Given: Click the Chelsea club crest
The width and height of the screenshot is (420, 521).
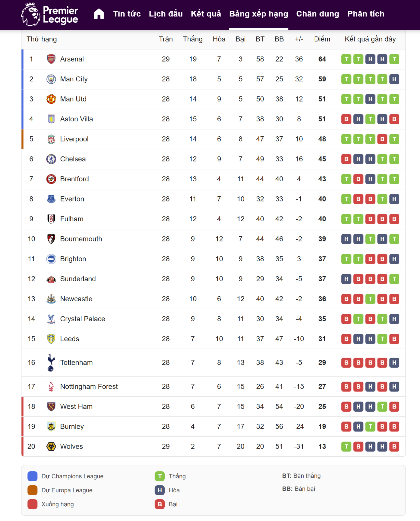Looking at the screenshot, I should tap(51, 159).
